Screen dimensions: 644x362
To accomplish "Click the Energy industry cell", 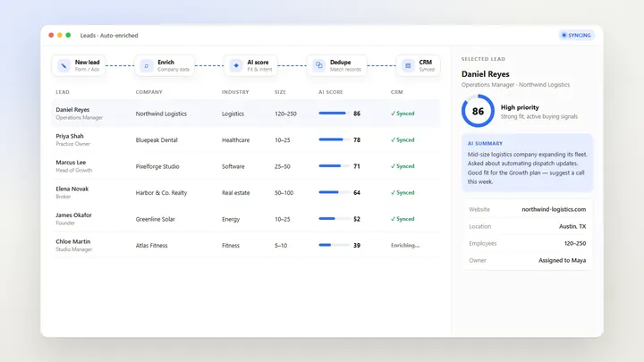I will point(231,219).
